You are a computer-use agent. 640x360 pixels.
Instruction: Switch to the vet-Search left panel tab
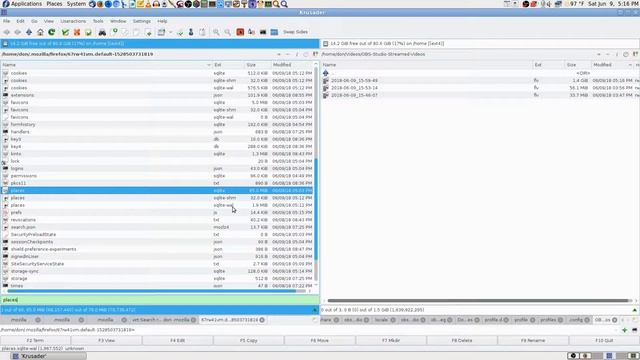tap(164, 320)
